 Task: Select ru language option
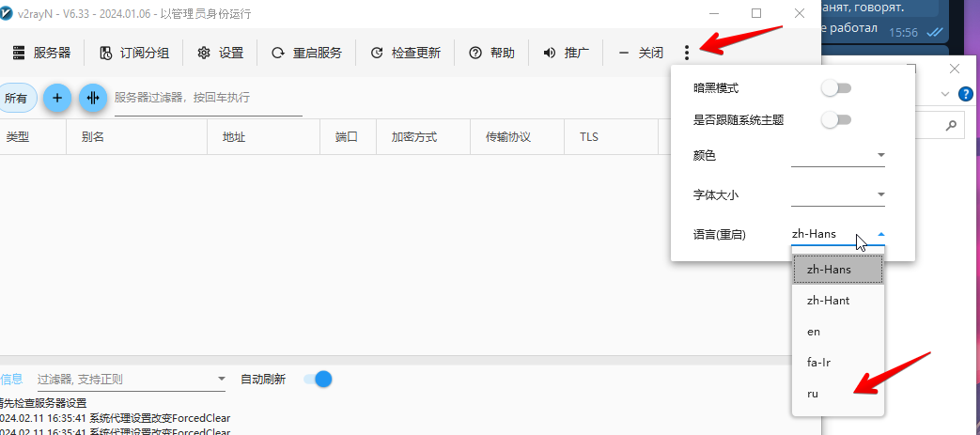coord(813,394)
